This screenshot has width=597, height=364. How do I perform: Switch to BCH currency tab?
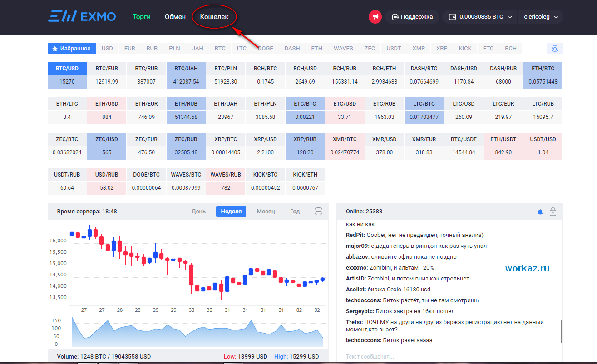point(511,49)
